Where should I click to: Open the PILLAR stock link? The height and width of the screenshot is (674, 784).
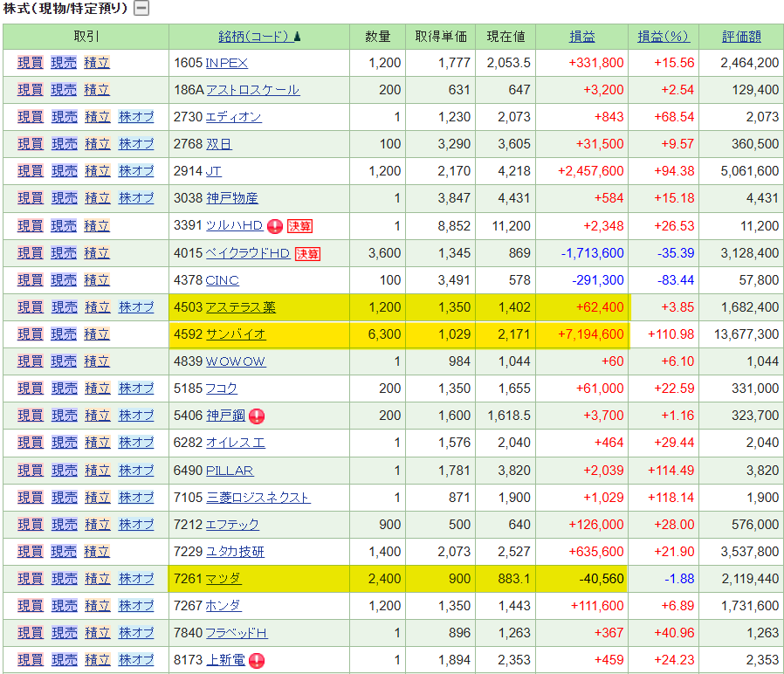click(x=230, y=471)
